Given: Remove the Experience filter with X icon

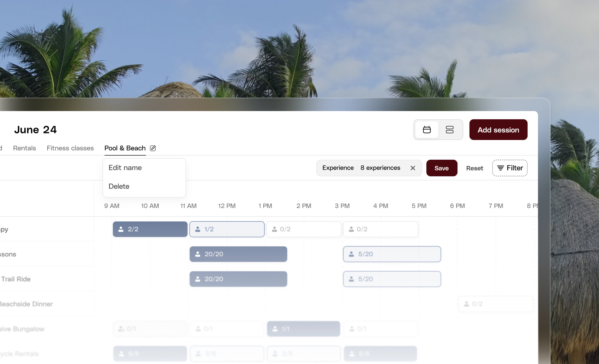Looking at the screenshot, I should (x=413, y=168).
